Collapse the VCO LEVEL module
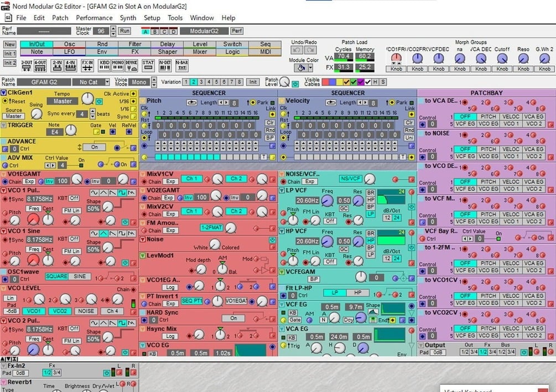Image resolution: width=556 pixels, height=392 pixels. pyautogui.click(x=3, y=288)
